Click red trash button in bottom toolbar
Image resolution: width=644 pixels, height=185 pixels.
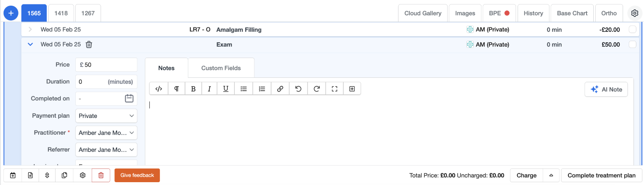(101, 175)
